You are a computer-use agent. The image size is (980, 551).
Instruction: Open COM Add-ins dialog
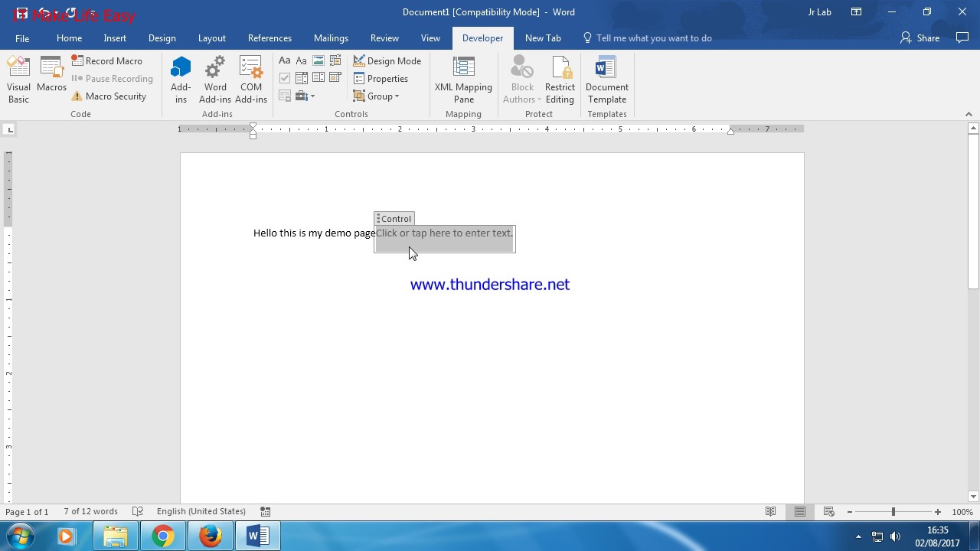pos(251,80)
